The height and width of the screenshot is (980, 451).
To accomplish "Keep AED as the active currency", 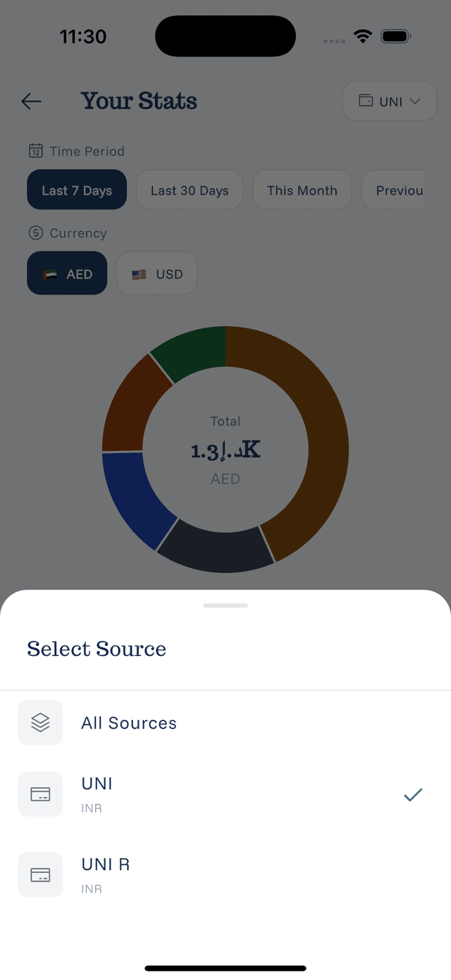I will 67,273.
